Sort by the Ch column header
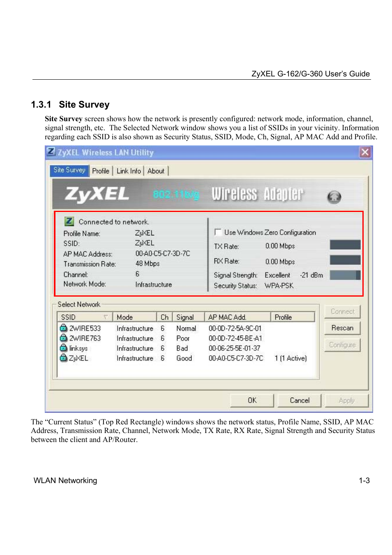The image size is (392, 555). [x=164, y=317]
